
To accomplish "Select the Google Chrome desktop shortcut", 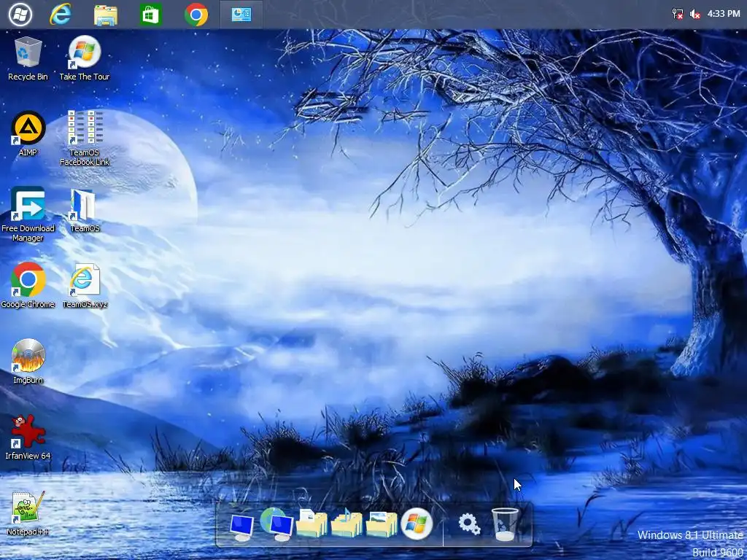I will pyautogui.click(x=28, y=285).
